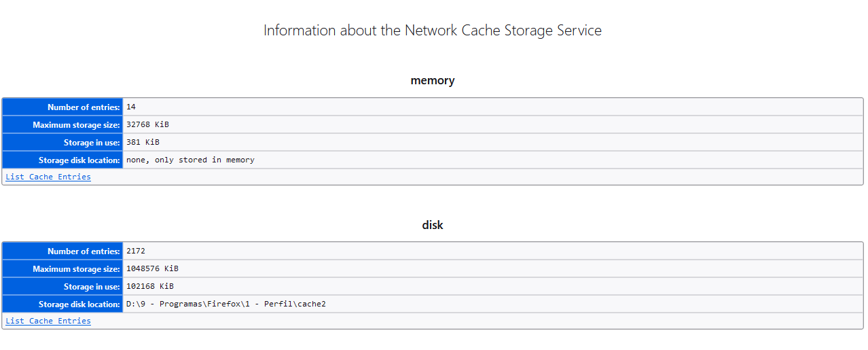868x350 pixels.
Task: Click "none, only stored in memory" text
Action: point(190,160)
